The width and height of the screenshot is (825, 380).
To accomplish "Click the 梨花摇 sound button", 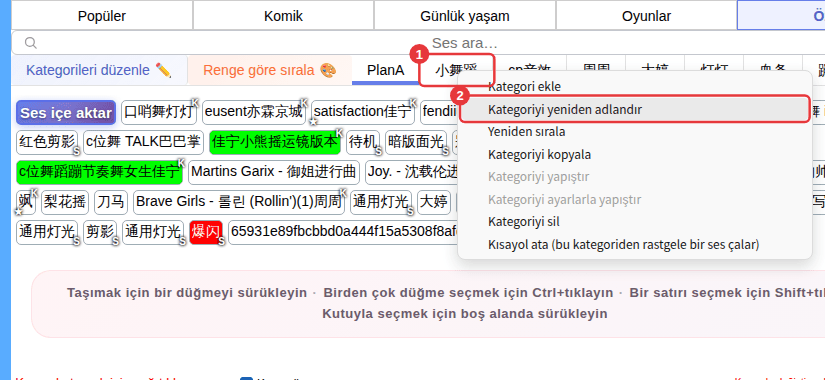I will [x=65, y=202].
